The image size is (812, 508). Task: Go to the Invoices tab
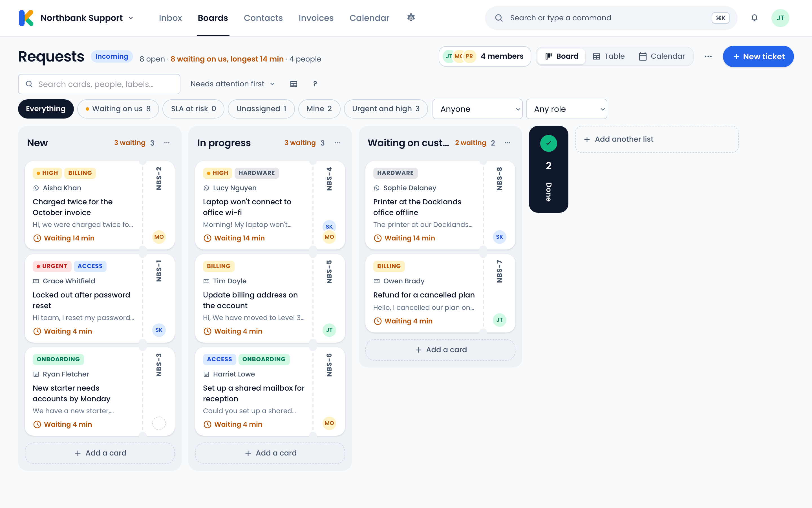point(316,18)
